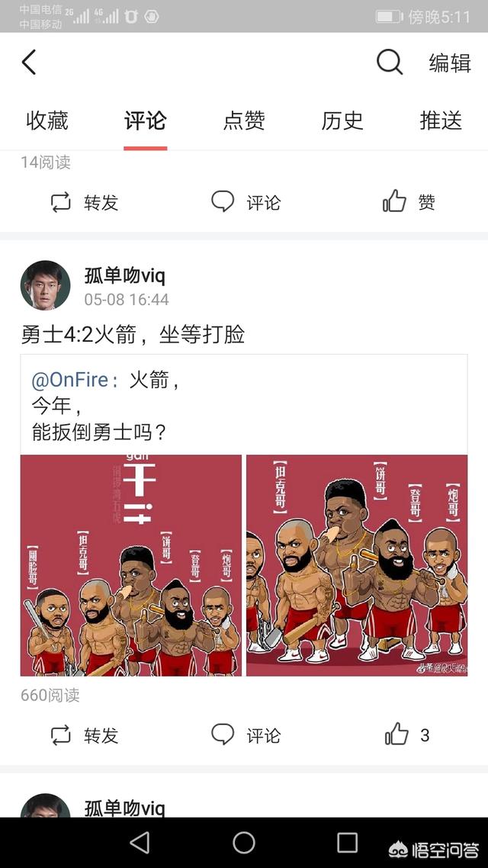This screenshot has height=868, width=488.
Task: View right Rockets cartoon image
Action: (x=357, y=565)
